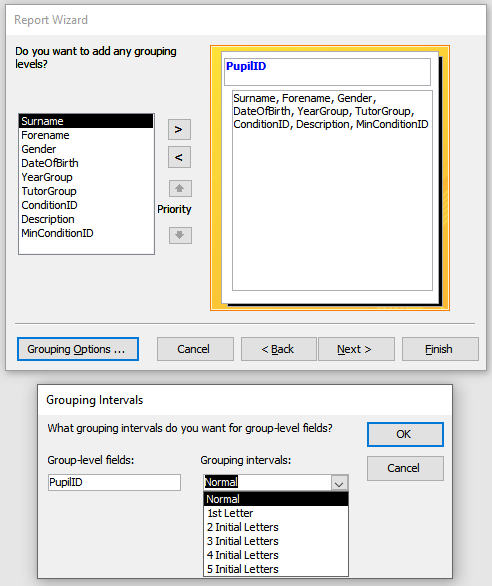Select Forename in the field list
The image size is (492, 586).
pos(86,135)
